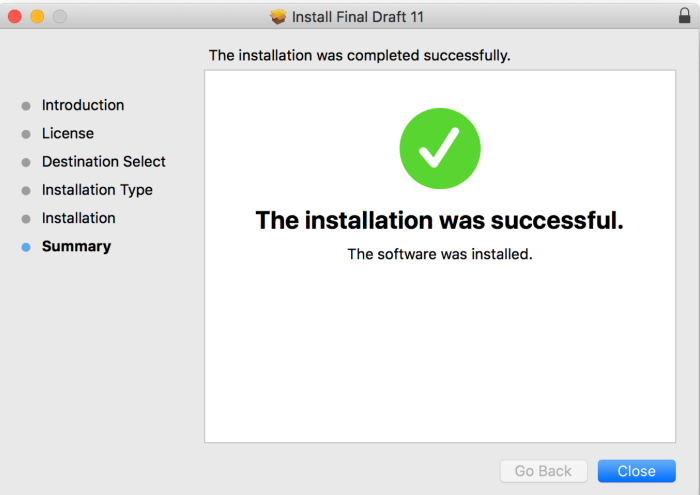Select the License step in sidebar
The image size is (700, 495).
click(x=68, y=133)
